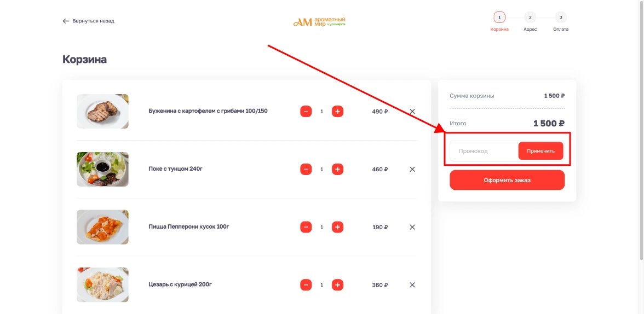
Task: Decrease quantity of Поке с тунцом
Action: pyautogui.click(x=306, y=169)
